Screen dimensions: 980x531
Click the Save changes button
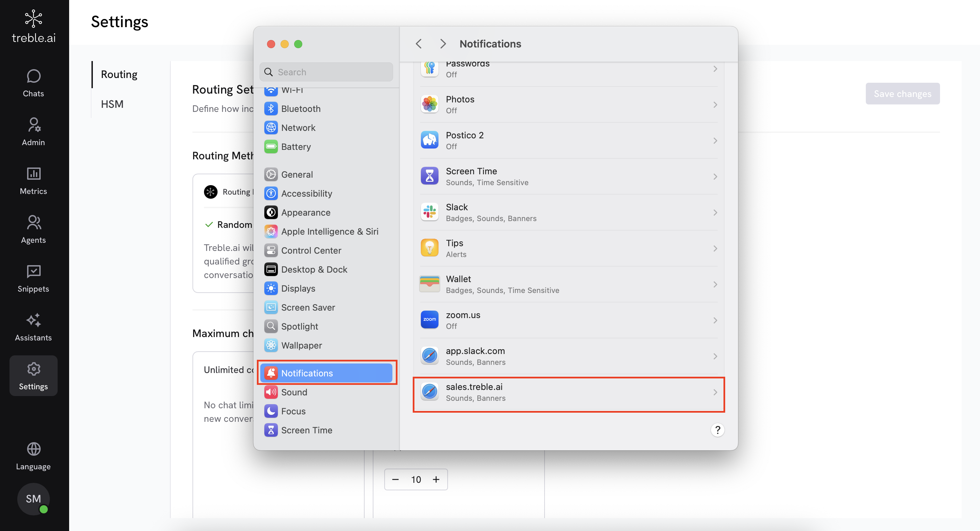[902, 94]
